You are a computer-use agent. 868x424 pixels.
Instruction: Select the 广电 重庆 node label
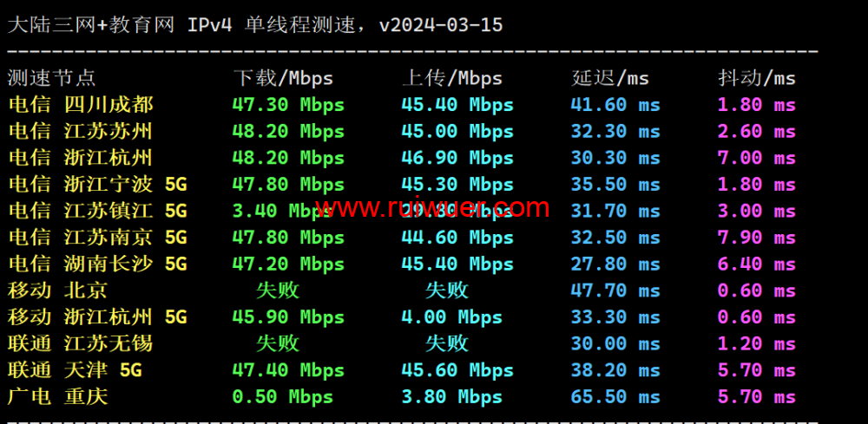(x=58, y=397)
